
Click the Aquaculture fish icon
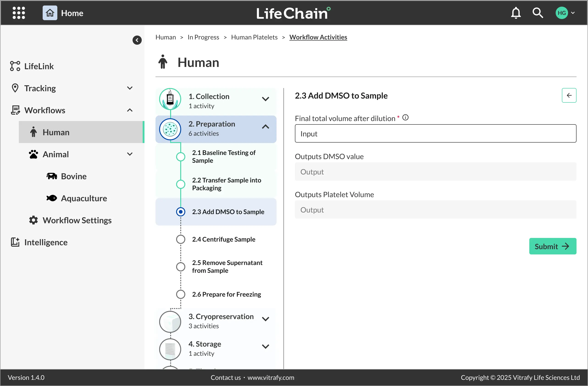pyautogui.click(x=52, y=198)
